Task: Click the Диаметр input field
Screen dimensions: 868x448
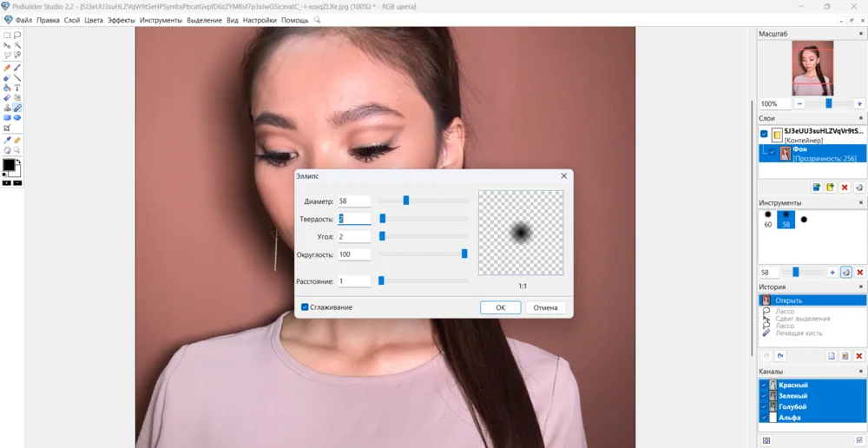Action: (354, 201)
